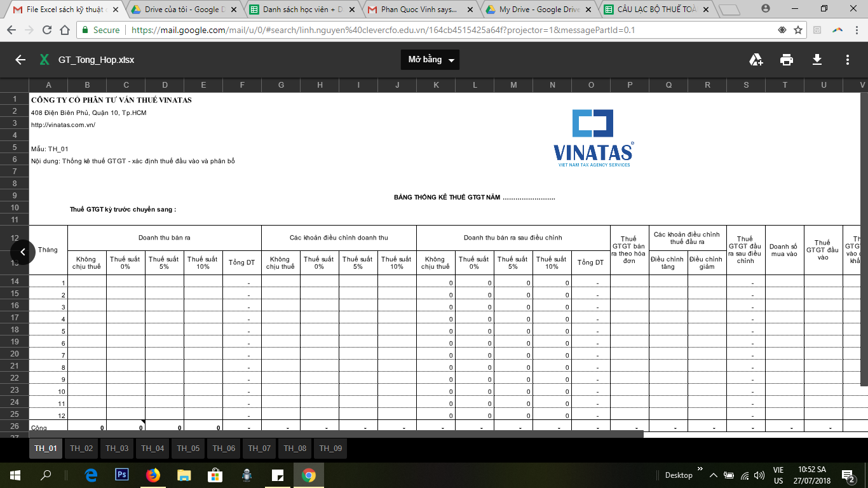Click the browser Back button
Image resolution: width=868 pixels, height=488 pixels.
pos(12,30)
